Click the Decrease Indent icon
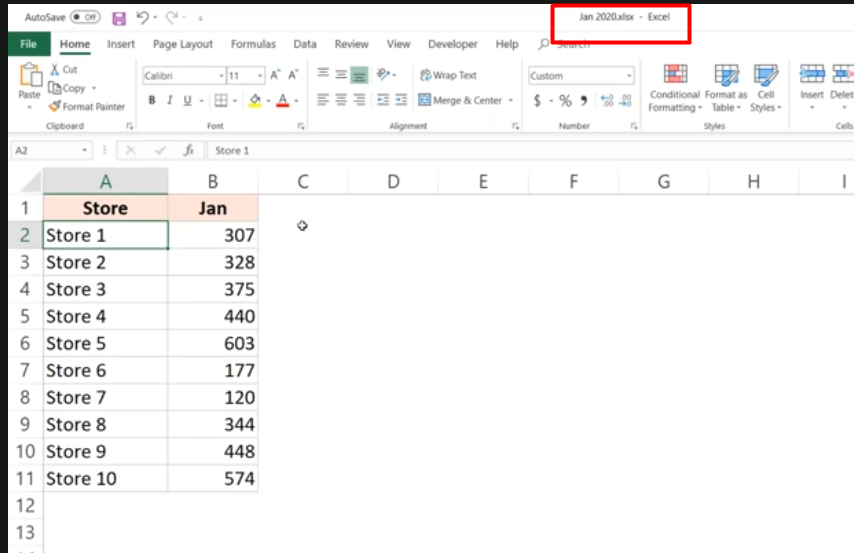The height and width of the screenshot is (553, 854). click(383, 100)
